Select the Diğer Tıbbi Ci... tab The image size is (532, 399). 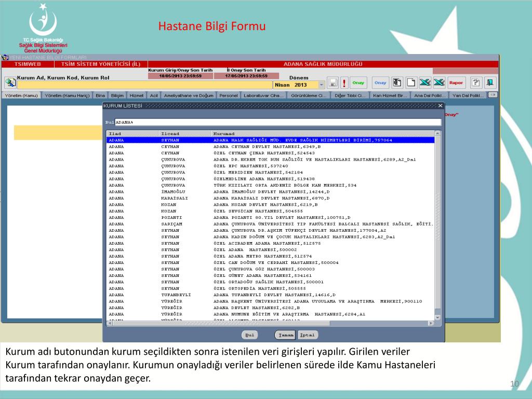pyautogui.click(x=350, y=96)
